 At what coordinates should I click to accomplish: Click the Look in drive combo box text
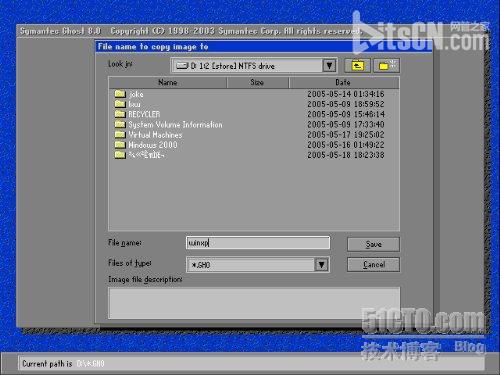(233, 66)
